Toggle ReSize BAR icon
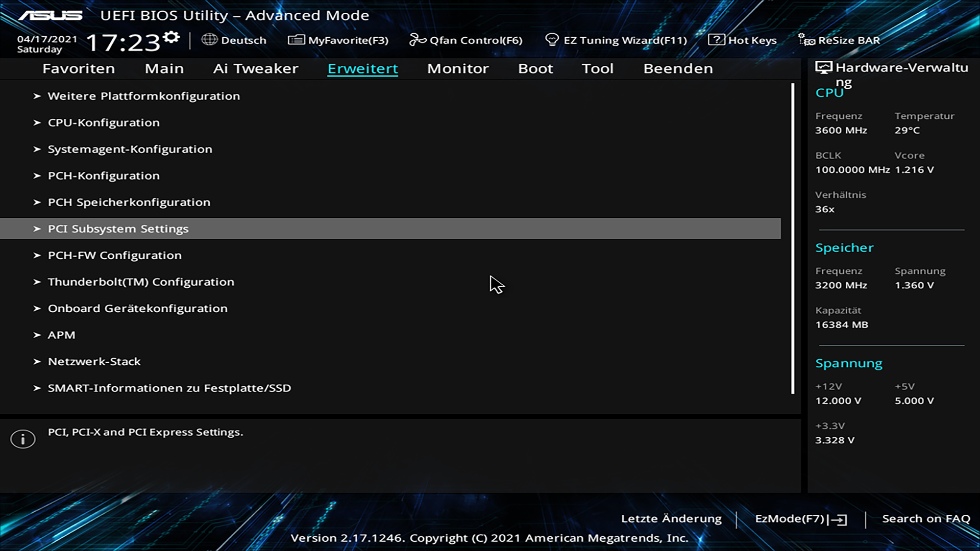Image resolution: width=980 pixels, height=551 pixels. coord(806,40)
